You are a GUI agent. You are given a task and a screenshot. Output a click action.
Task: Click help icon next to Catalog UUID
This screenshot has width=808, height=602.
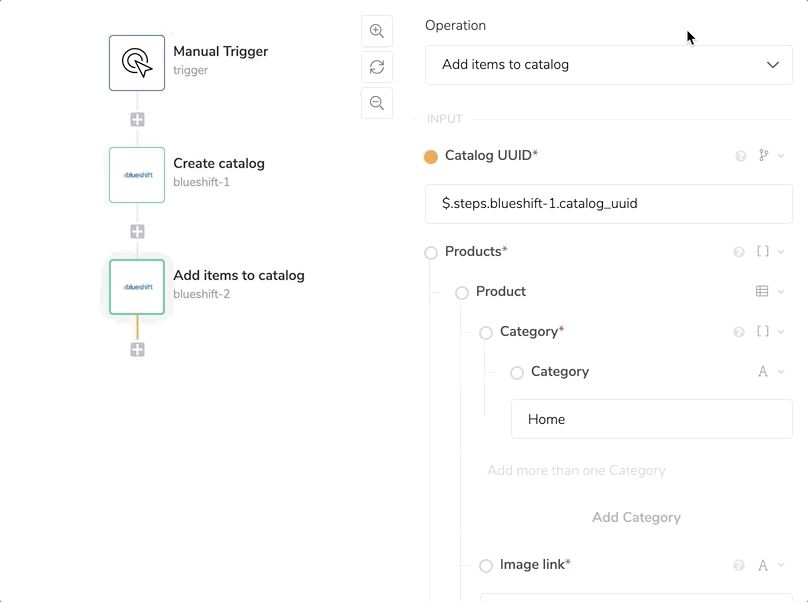pos(741,156)
